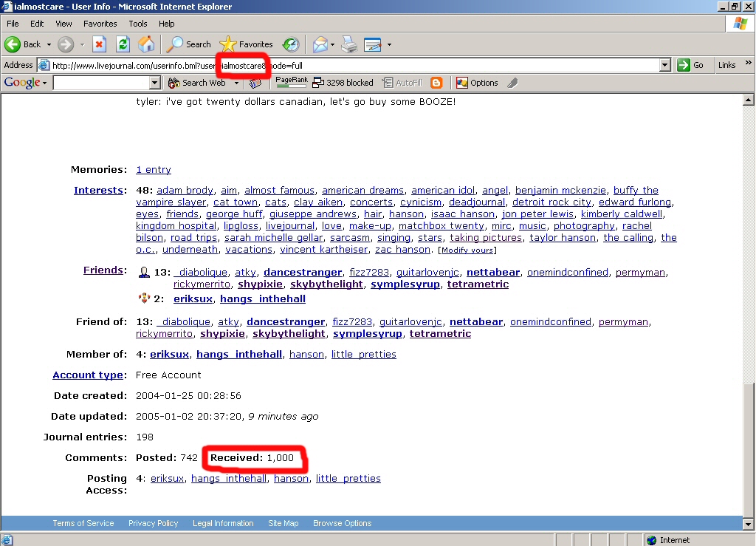Click the page icon in address bar
The image size is (756, 546).
tap(44, 65)
